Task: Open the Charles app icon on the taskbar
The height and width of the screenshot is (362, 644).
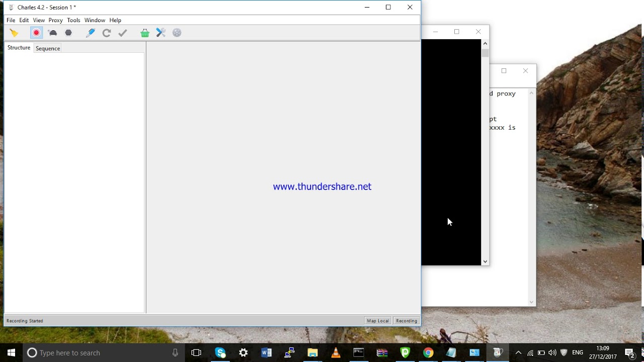Action: 498,353
